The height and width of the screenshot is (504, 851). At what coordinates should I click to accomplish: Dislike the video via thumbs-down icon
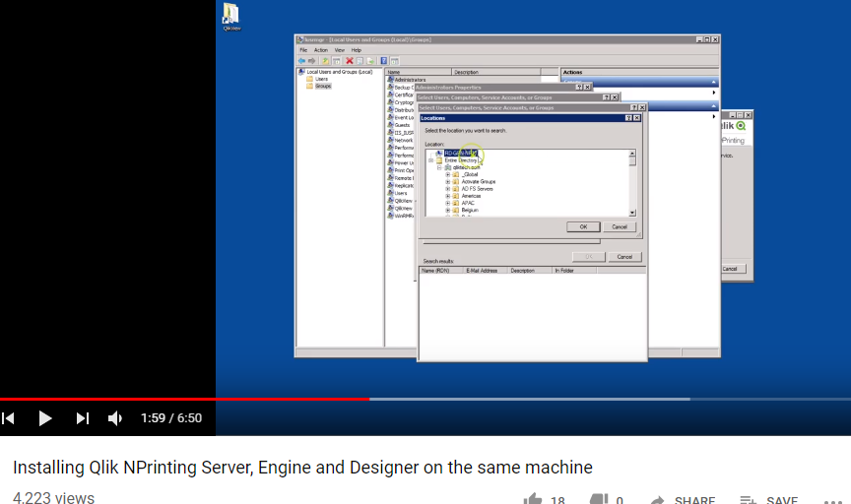pos(599,499)
